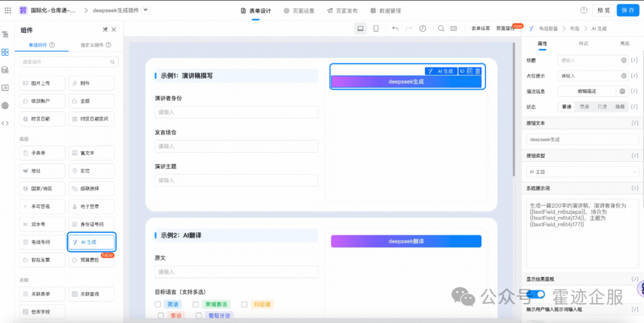This screenshot has height=323, width=644.
Task: Open the data source sidebar icon
Action: 5,70
